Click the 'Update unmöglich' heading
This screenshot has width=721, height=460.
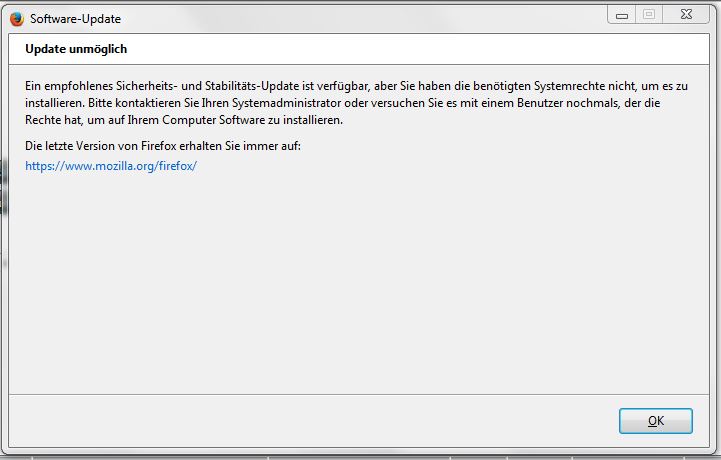click(76, 49)
